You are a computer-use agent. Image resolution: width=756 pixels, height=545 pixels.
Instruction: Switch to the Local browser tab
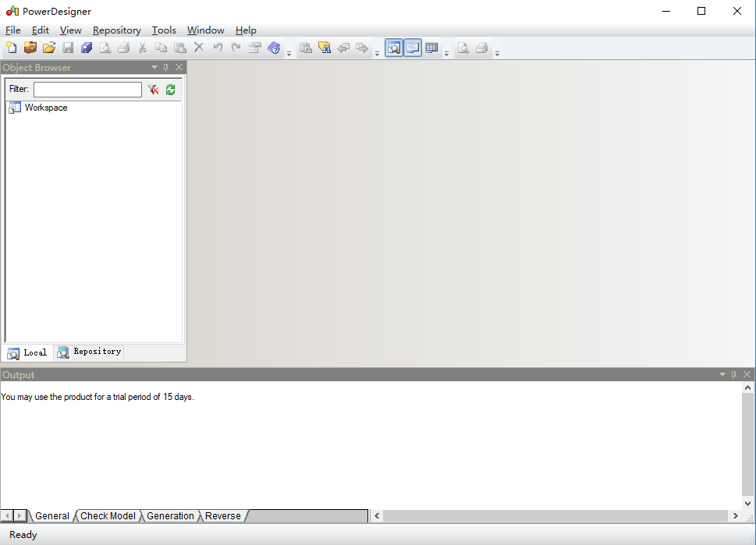(x=27, y=352)
